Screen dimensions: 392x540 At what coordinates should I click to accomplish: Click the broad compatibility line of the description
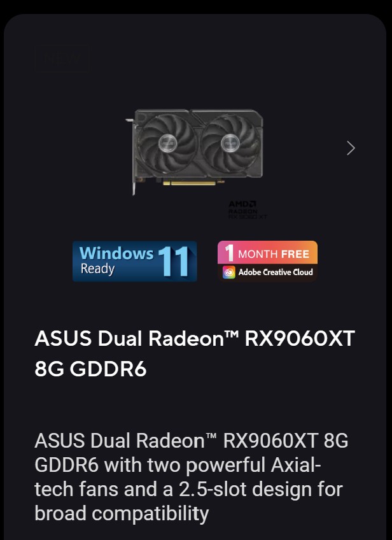coord(122,513)
